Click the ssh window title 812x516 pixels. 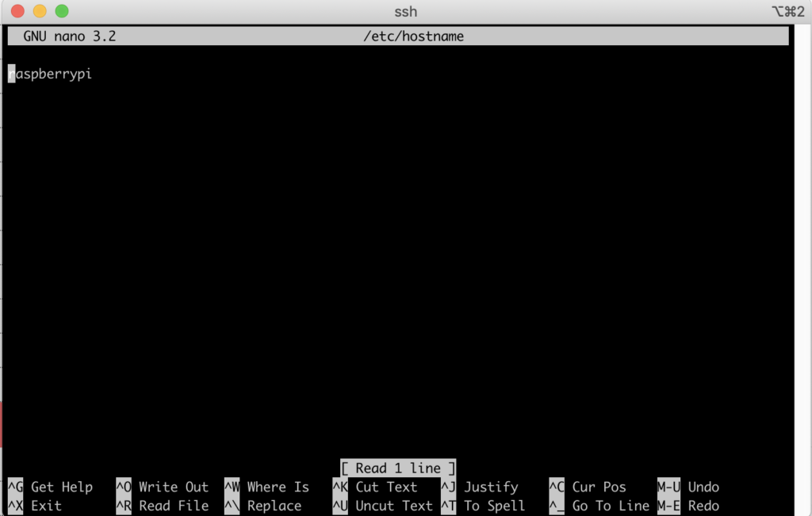coord(405,11)
